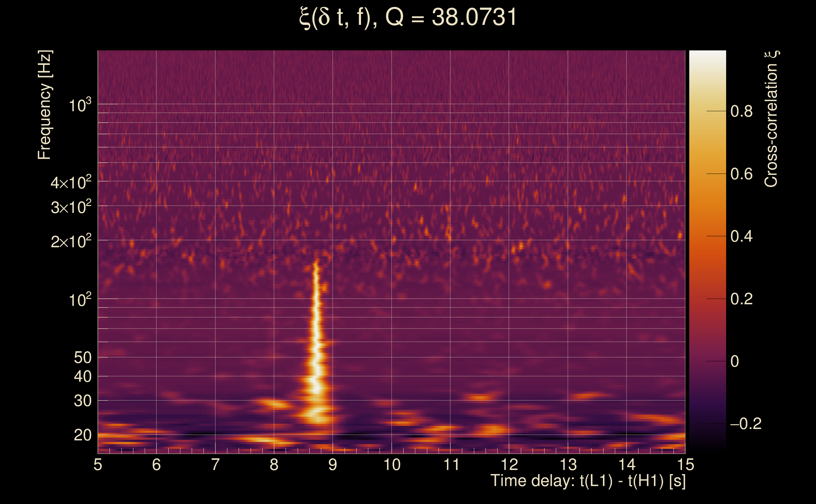Image resolution: width=816 pixels, height=504 pixels.
Task: Click the x-axis tick label 15
Action: [x=685, y=465]
